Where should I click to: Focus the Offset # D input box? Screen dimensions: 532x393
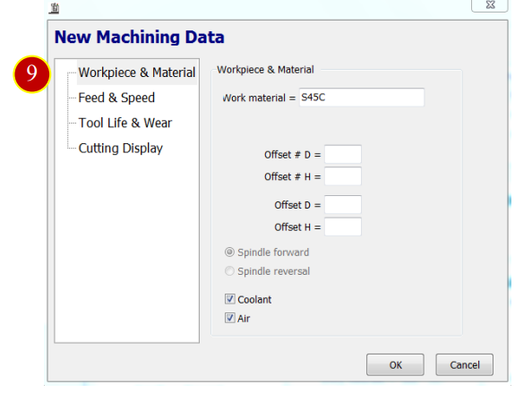(343, 155)
